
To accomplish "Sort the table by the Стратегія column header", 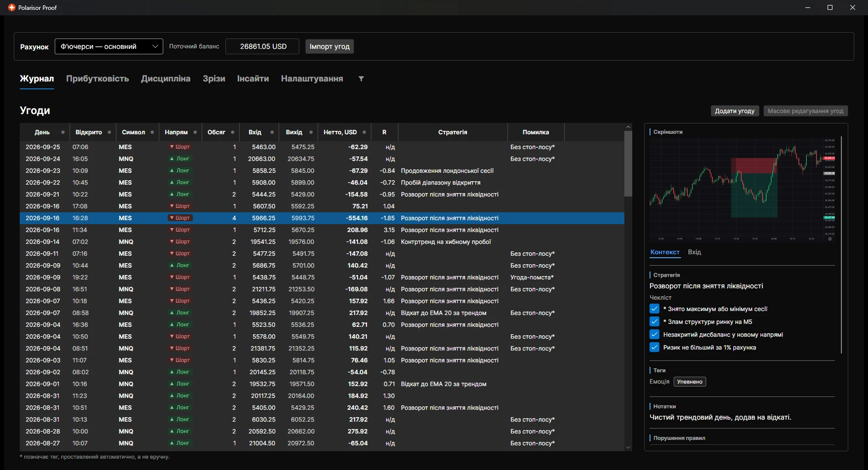I will [x=453, y=132].
